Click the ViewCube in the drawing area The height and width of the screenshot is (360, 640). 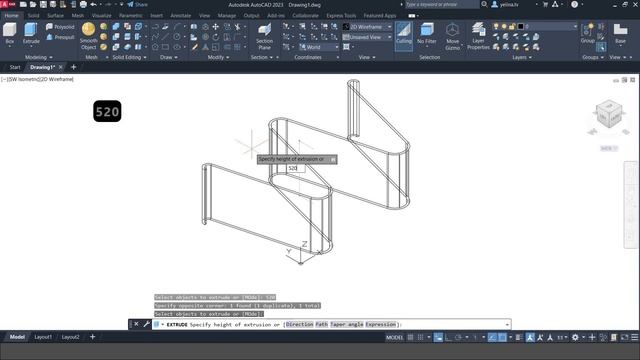click(609, 114)
